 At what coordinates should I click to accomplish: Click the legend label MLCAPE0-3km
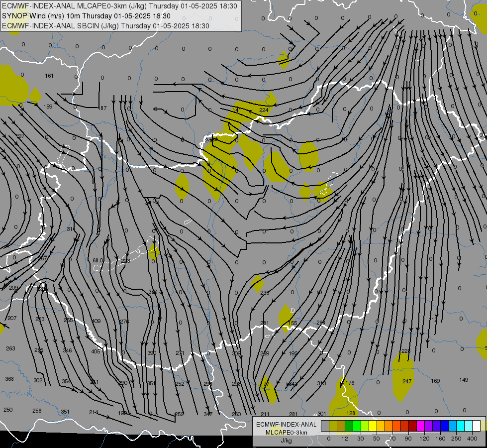[x=287, y=433]
